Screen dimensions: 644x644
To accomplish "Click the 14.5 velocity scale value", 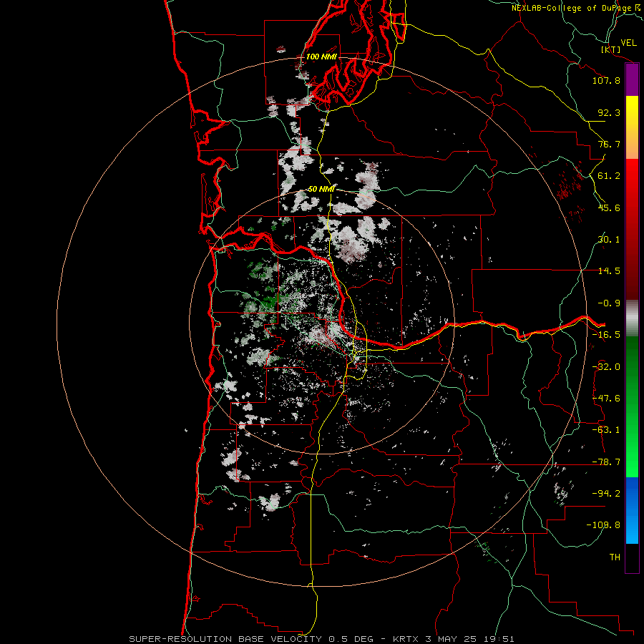I will tap(609, 271).
